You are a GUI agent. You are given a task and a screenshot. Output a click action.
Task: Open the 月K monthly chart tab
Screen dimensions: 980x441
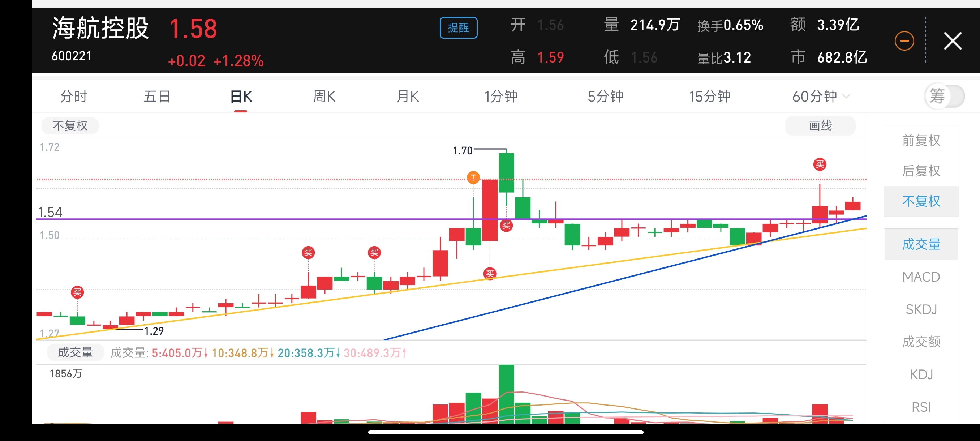point(408,96)
